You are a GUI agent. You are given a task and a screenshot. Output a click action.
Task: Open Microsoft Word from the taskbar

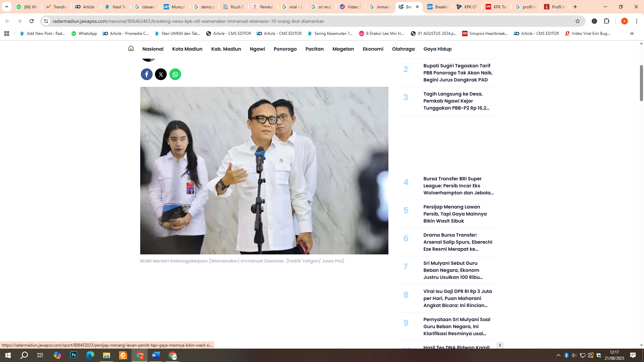click(156, 356)
